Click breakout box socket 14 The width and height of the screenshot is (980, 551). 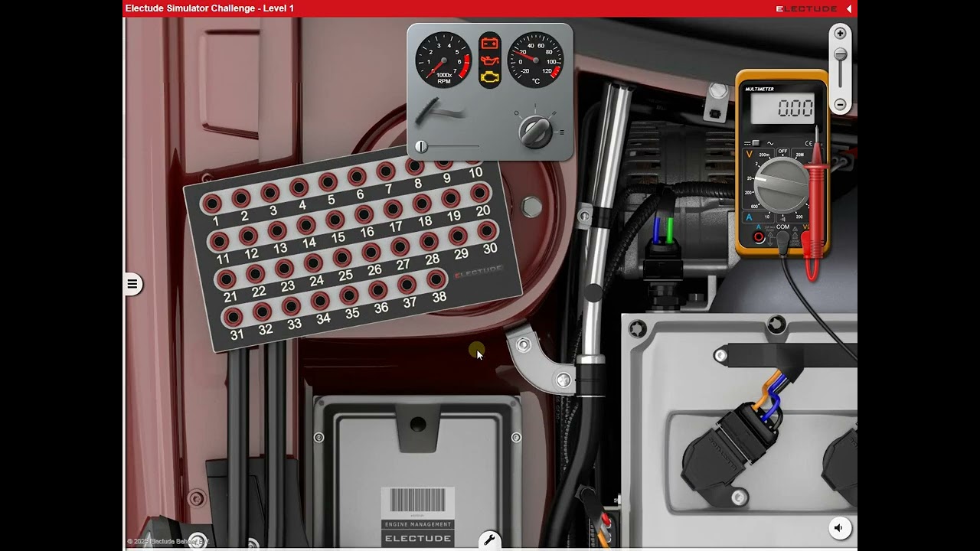coord(306,224)
